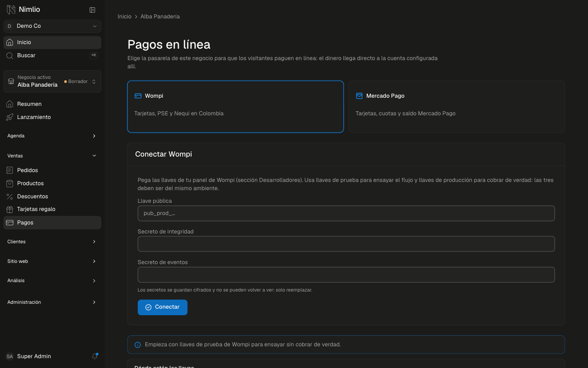Open Lanzamiento in the sidebar
The image size is (588, 368).
[x=52, y=117]
